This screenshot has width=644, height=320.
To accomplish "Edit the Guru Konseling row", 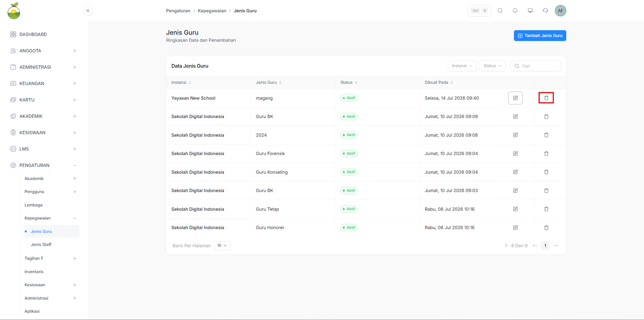I will [515, 172].
